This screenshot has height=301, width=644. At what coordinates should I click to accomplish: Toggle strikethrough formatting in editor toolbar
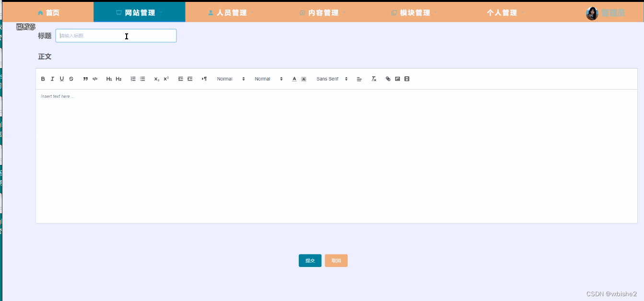71,79
